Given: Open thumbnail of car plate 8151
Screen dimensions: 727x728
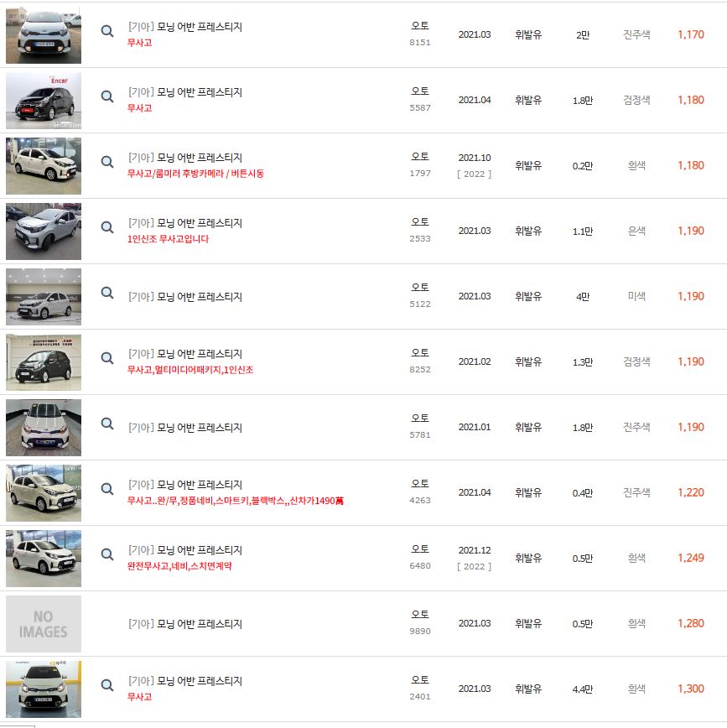Looking at the screenshot, I should coord(44,35).
